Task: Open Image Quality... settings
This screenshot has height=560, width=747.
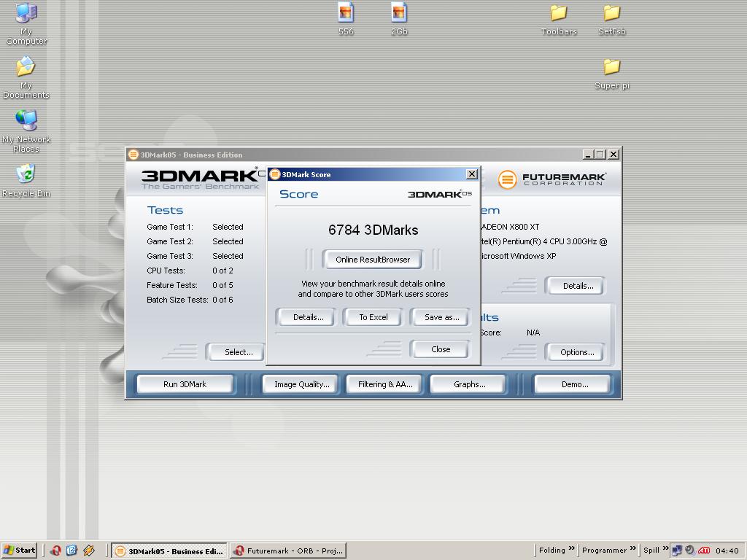Action: [301, 384]
